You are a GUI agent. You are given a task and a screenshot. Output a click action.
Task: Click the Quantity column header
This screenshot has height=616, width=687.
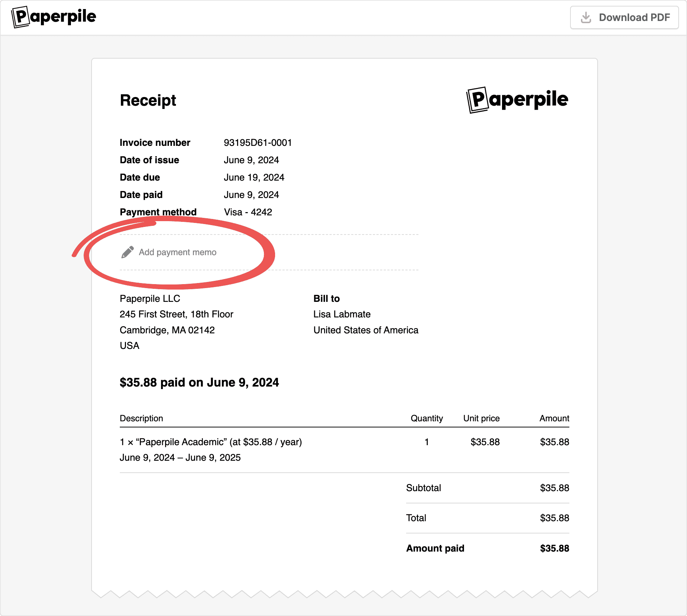pos(426,418)
